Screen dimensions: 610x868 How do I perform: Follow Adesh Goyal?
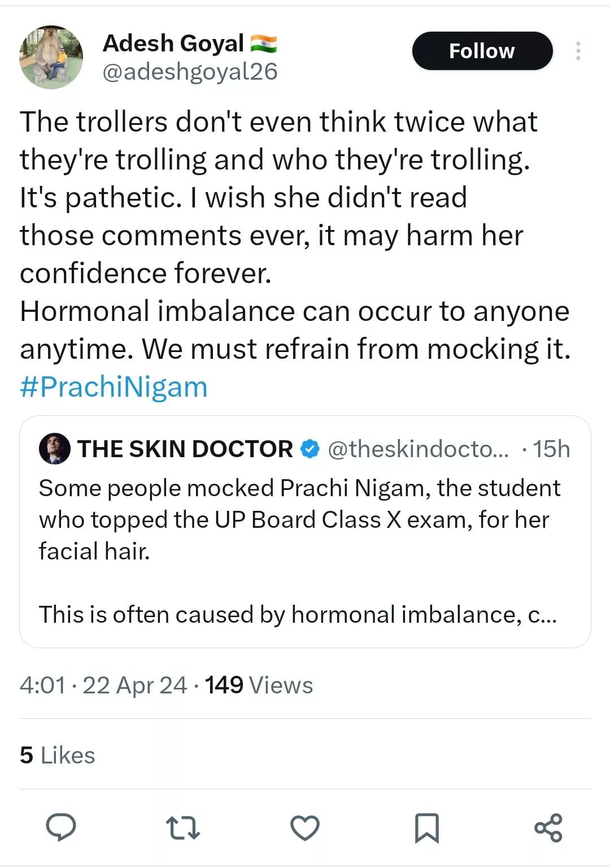point(482,51)
